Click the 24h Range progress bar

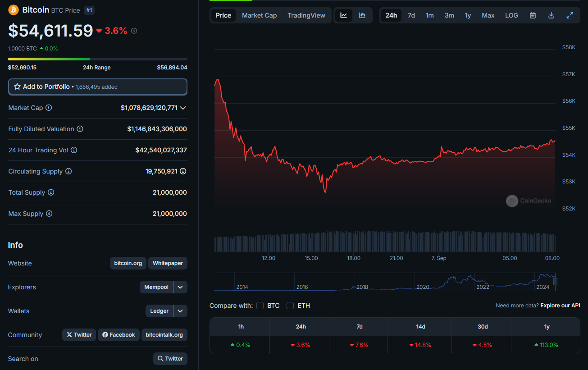98,59
